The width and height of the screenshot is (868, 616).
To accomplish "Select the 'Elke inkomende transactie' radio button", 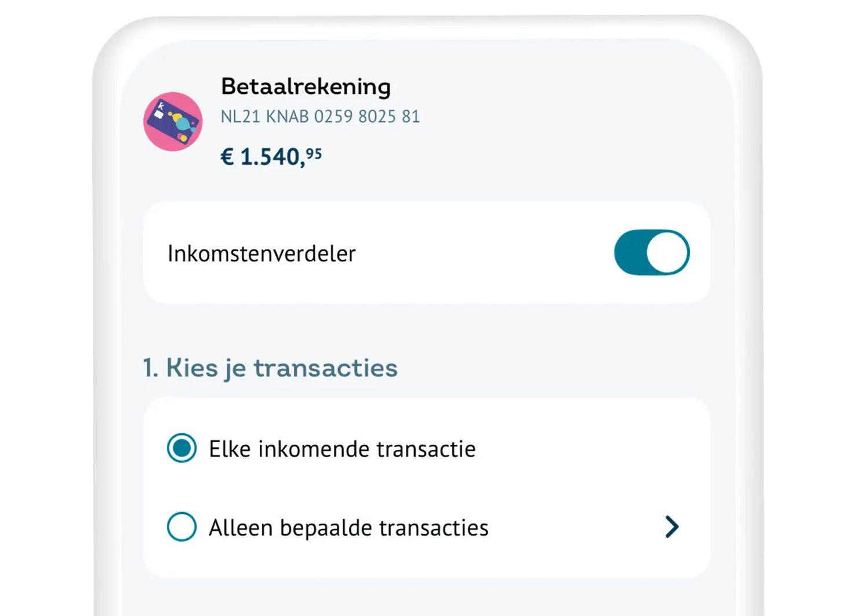I will (181, 448).
